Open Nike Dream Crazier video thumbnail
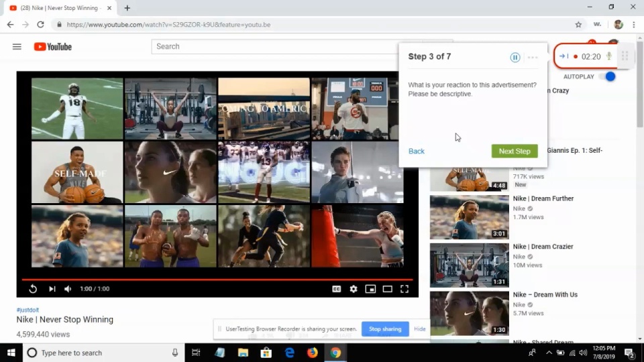 [469, 265]
